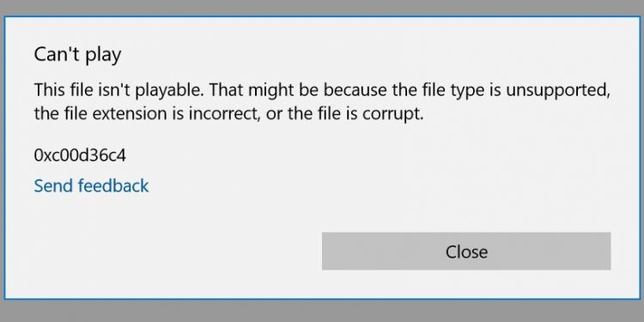The height and width of the screenshot is (322, 644).
Task: Click the word 'play' in the title
Action: click(103, 56)
